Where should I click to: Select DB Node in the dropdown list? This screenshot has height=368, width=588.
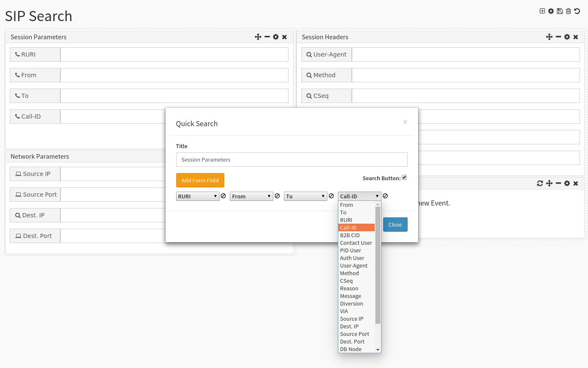coord(357,349)
